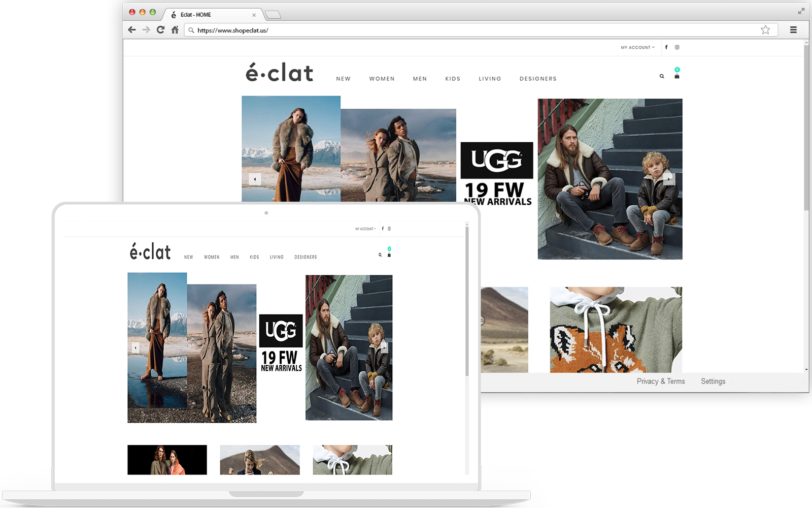This screenshot has width=812, height=508.
Task: Click the é·clat logo on the laptop screen
Action: pos(150,251)
